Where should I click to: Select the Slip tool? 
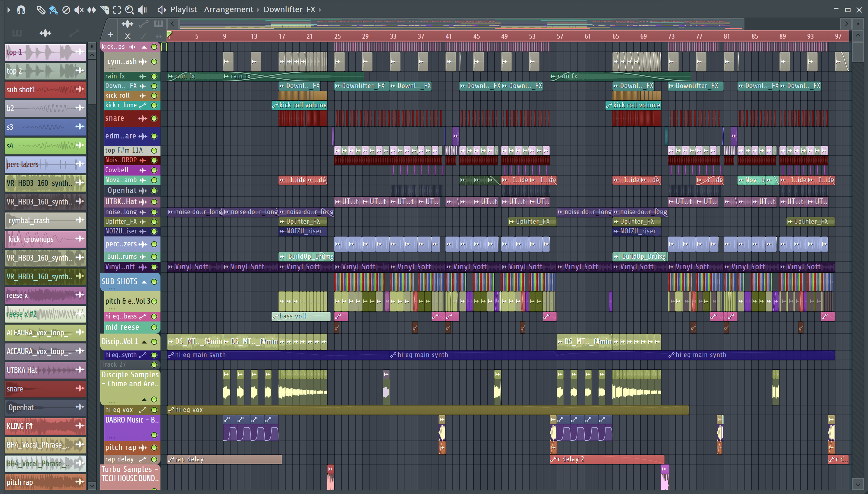tap(92, 10)
